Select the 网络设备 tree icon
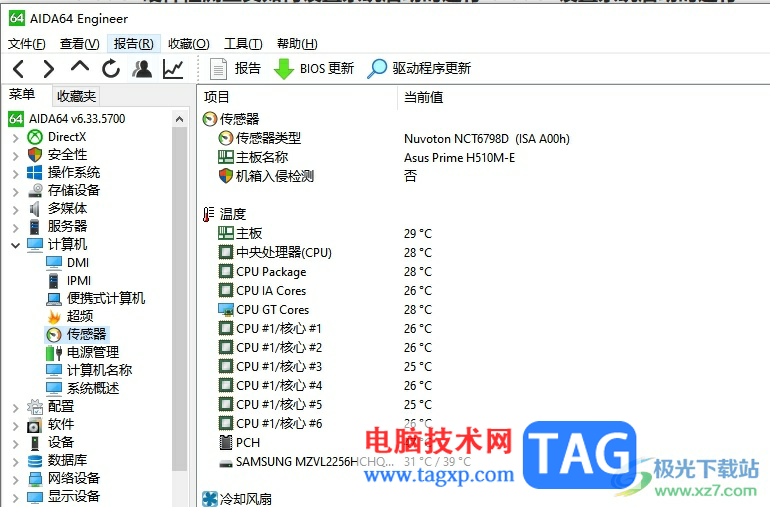Image resolution: width=770 pixels, height=507 pixels. 35,479
